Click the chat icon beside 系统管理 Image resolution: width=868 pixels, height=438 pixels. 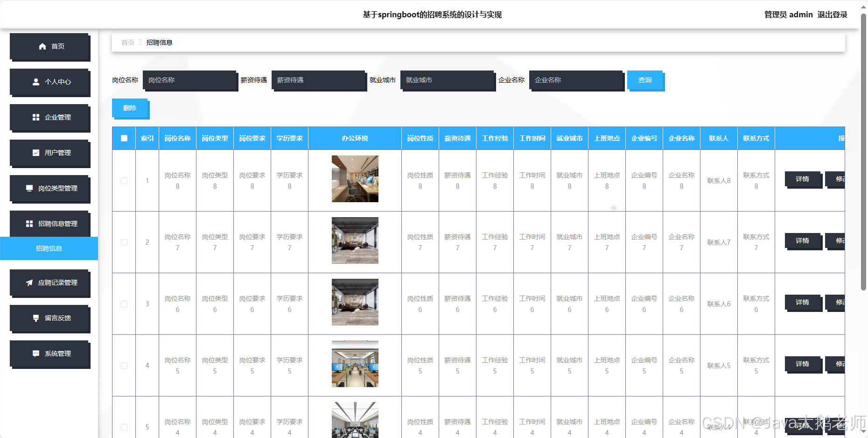tap(36, 353)
